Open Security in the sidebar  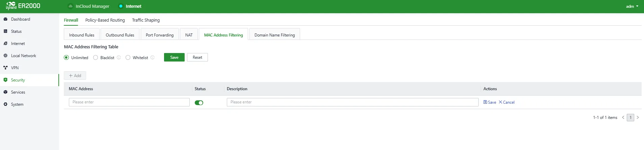29,80
